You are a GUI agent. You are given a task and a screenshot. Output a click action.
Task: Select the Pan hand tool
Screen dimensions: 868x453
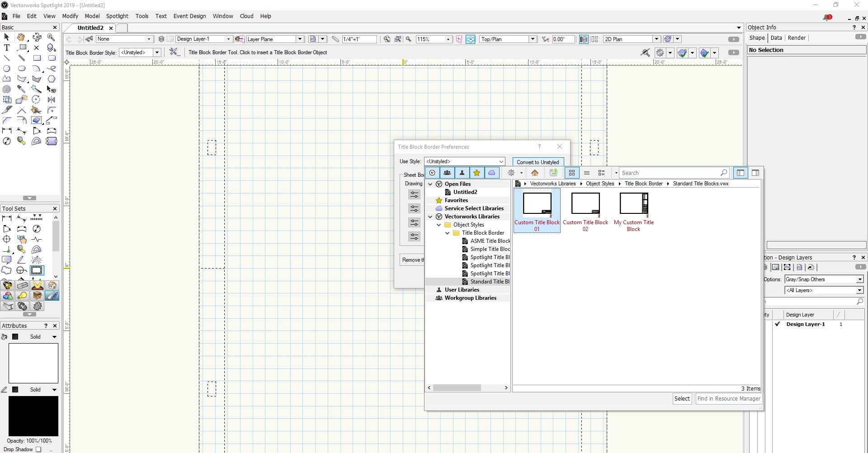(x=21, y=37)
